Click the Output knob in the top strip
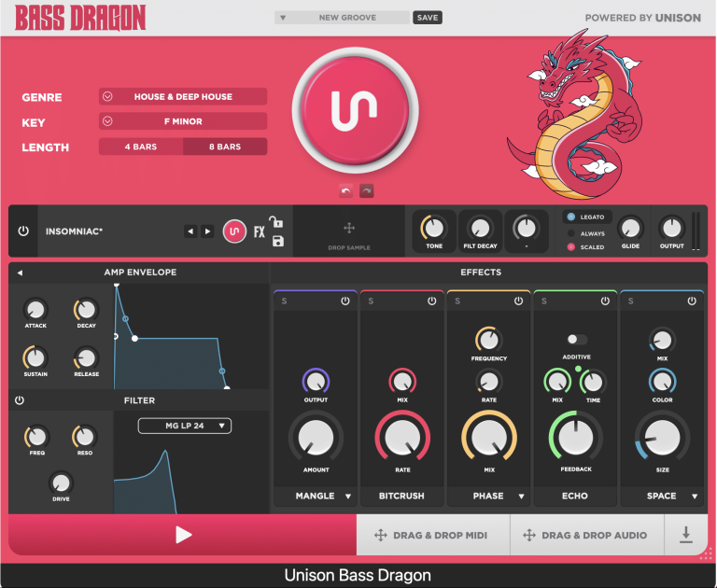 (672, 228)
